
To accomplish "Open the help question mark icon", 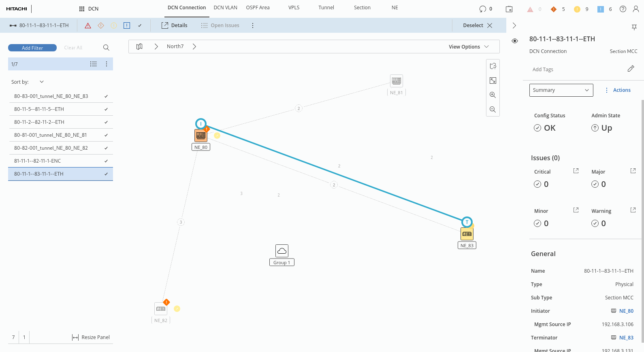I will [623, 9].
